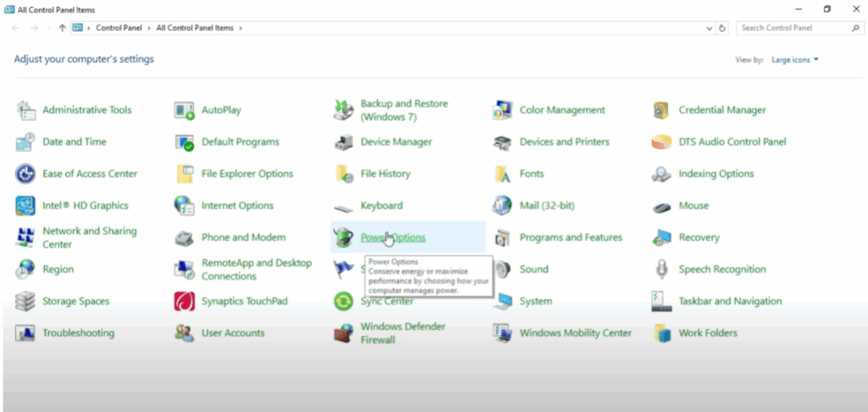Expand the chevron after All Control Panel Items
The image size is (868, 412).
(x=240, y=28)
